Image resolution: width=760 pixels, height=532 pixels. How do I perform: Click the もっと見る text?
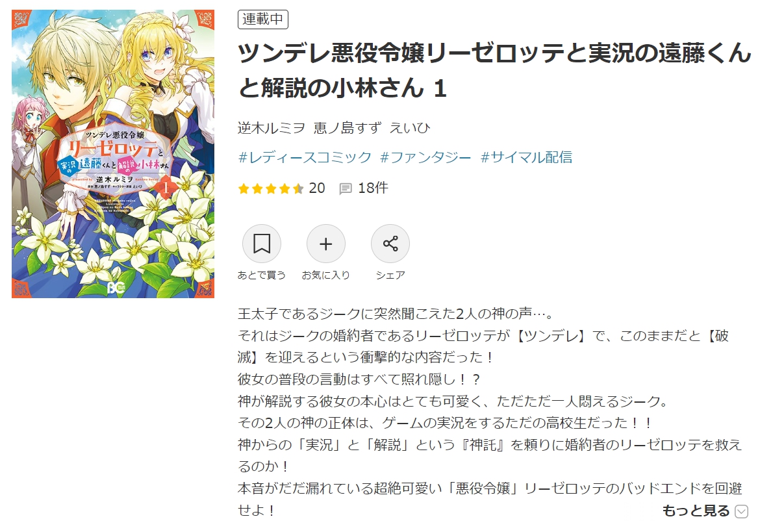(x=696, y=511)
